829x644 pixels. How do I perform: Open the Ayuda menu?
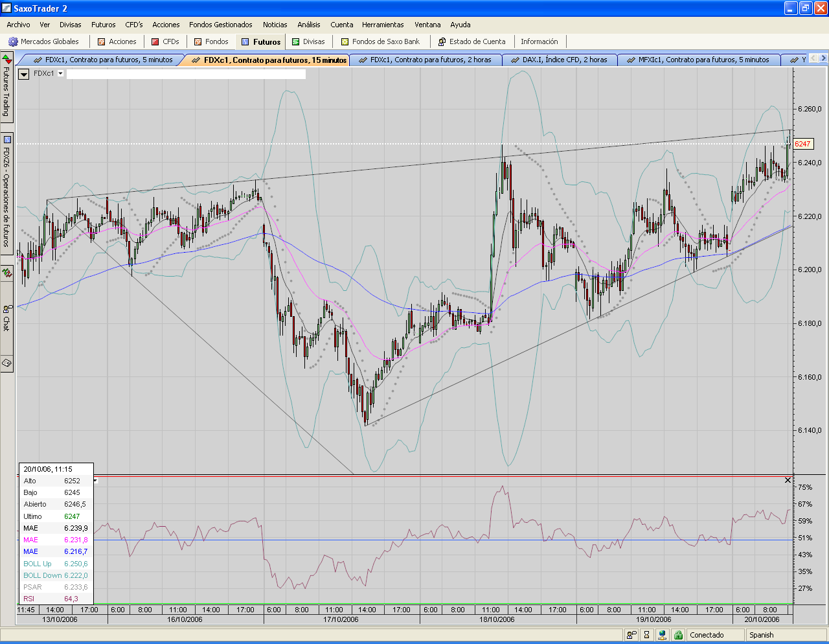[460, 25]
